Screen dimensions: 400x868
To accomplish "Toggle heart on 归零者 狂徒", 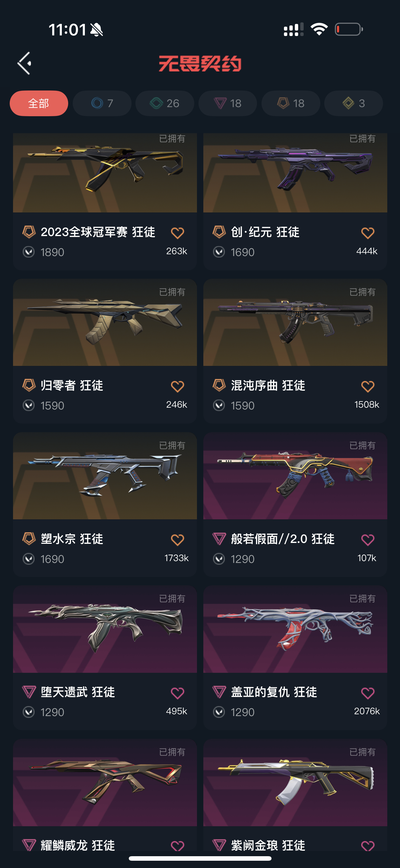I will (x=177, y=386).
